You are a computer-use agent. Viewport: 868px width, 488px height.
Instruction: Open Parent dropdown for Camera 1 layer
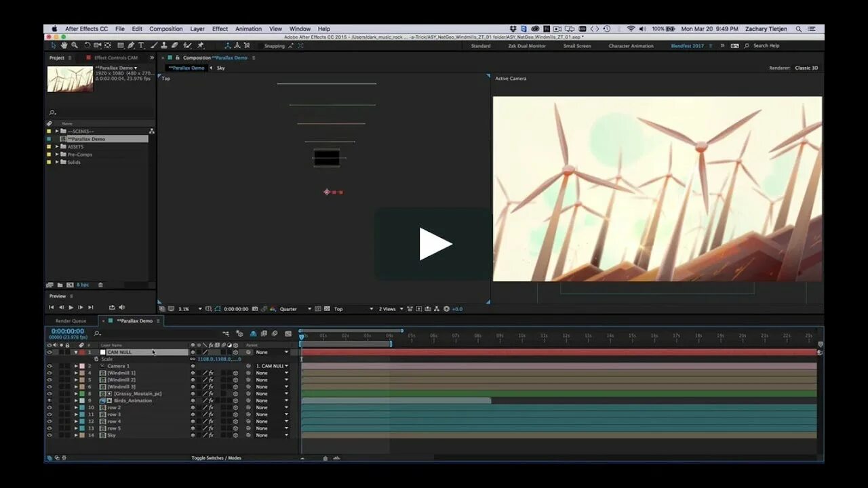(271, 366)
